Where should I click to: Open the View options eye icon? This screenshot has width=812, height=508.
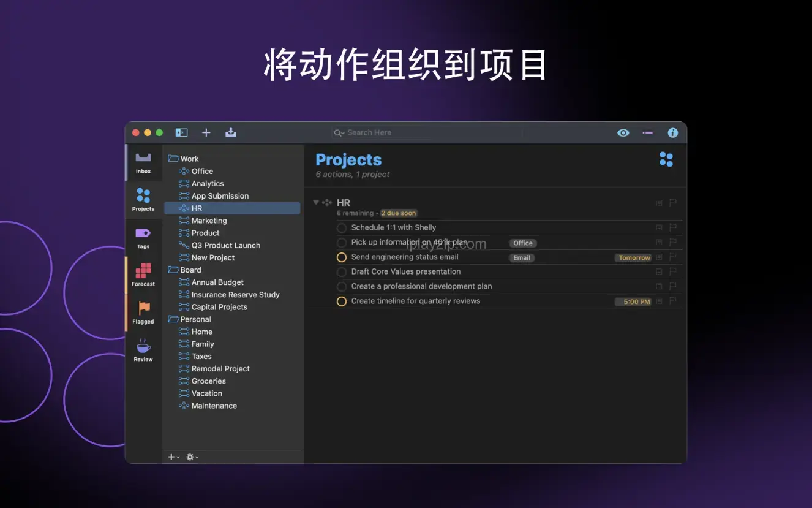point(623,132)
